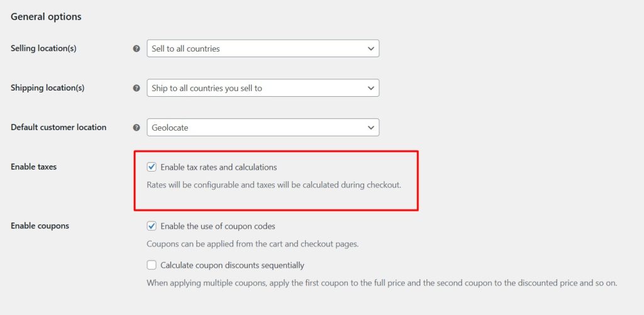Click the 'Default customer location' field label
Screen dimensions: 644x315
pyautogui.click(x=58, y=127)
